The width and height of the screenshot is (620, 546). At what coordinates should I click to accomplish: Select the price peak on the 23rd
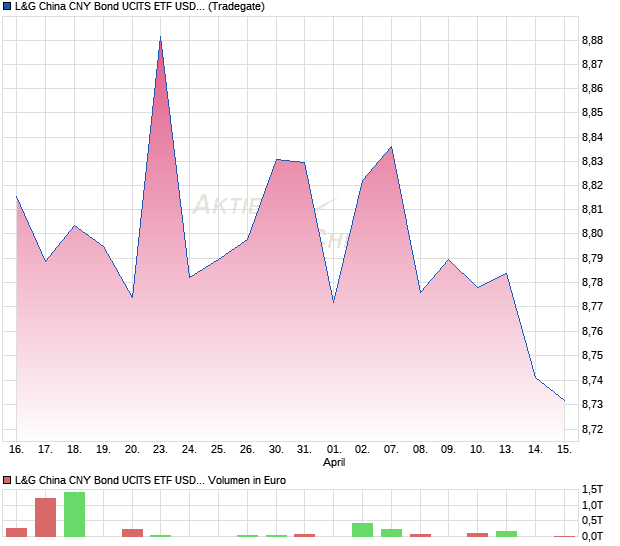tap(160, 38)
